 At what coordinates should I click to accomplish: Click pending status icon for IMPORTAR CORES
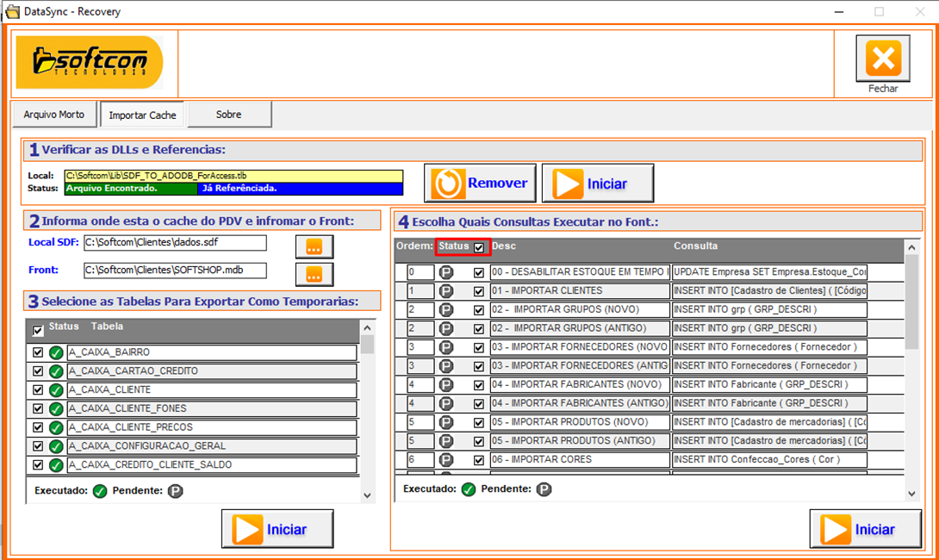tap(446, 460)
